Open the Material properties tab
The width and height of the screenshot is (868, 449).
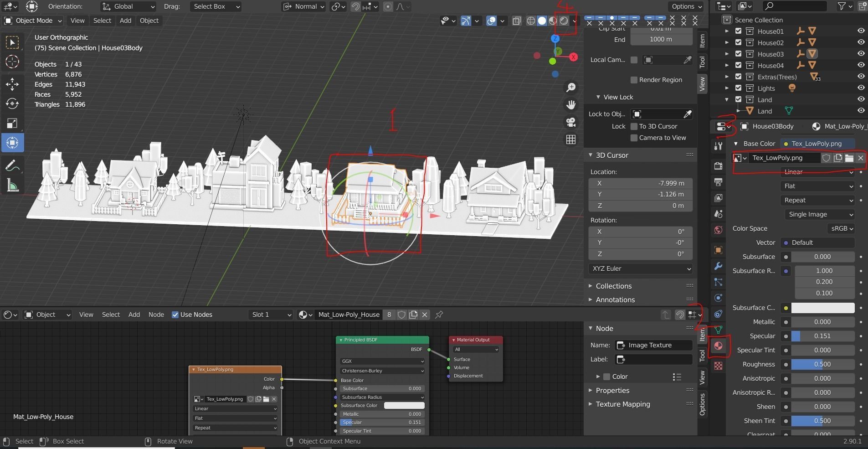(718, 346)
